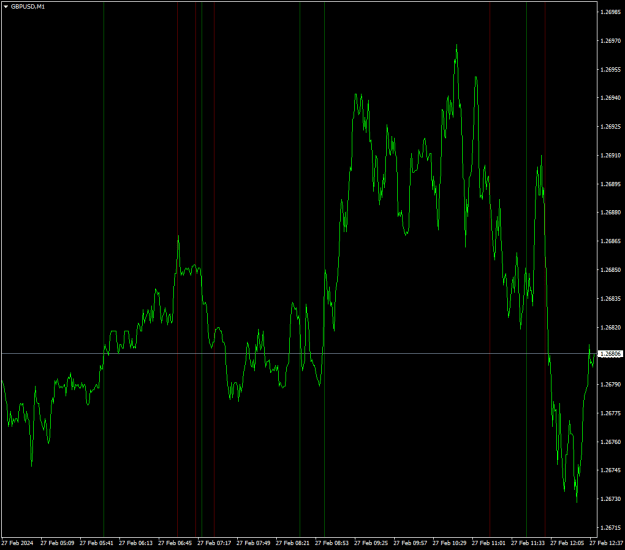Image resolution: width=625 pixels, height=550 pixels.
Task: Select the 27 Feb 08:21 time label
Action: coord(293,543)
